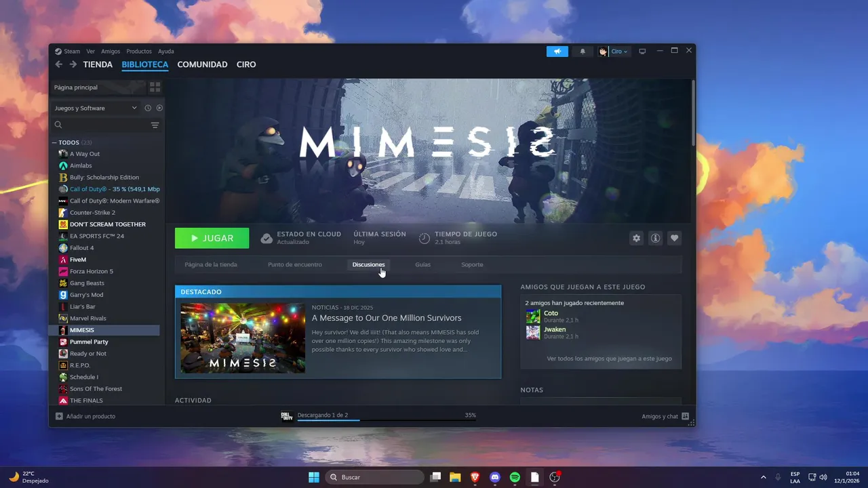Click the Windows Start button

click(314, 477)
